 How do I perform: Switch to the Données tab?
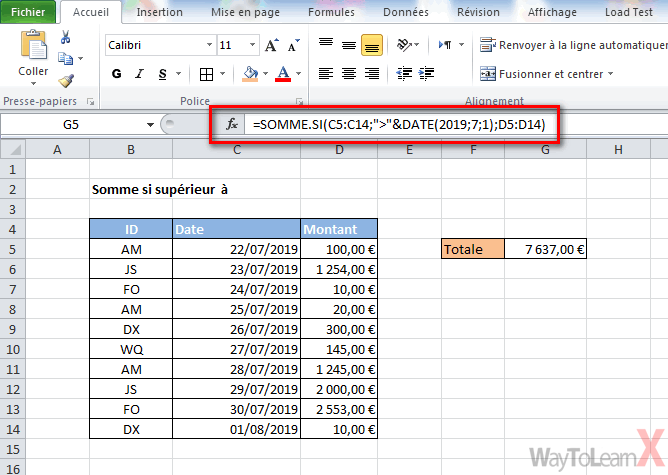click(406, 12)
